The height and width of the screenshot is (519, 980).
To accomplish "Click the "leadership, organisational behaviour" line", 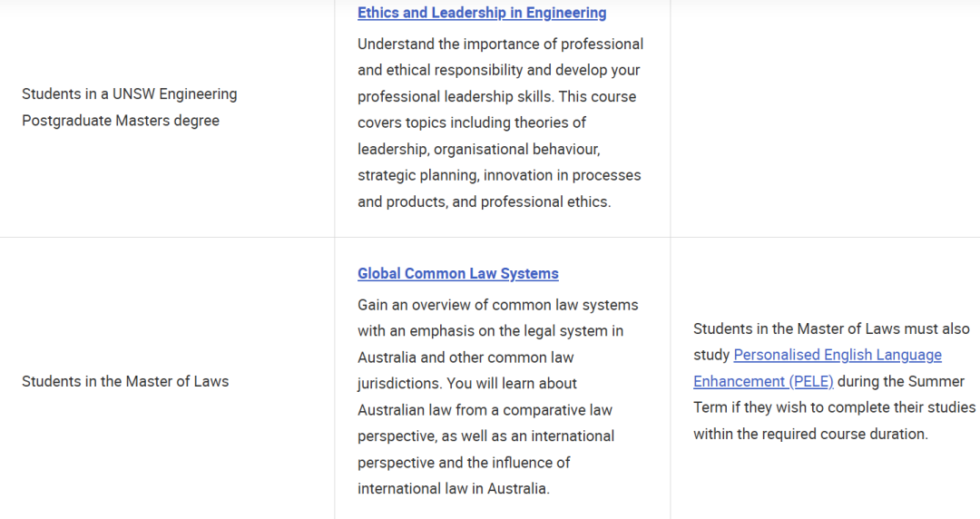I will (478, 149).
